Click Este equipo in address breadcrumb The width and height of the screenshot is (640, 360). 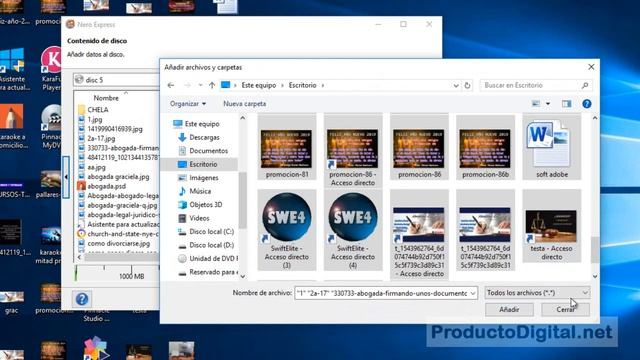tap(259, 85)
